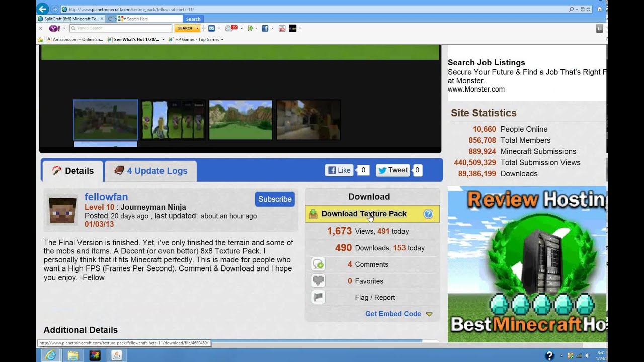
Task: Click the add comment speech bubble icon
Action: [x=318, y=264]
